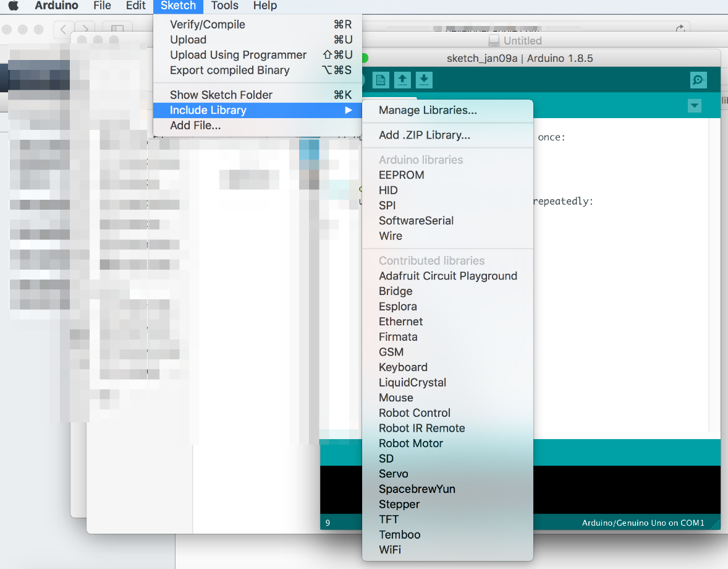Click the Save sketch down-arrow icon
The image size is (728, 569).
(x=424, y=80)
